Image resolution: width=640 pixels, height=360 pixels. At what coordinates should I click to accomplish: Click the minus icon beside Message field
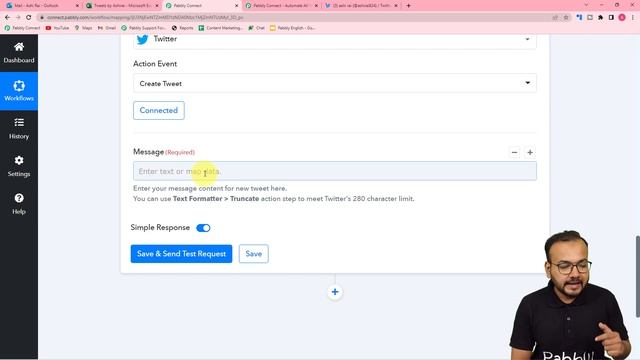coord(514,152)
